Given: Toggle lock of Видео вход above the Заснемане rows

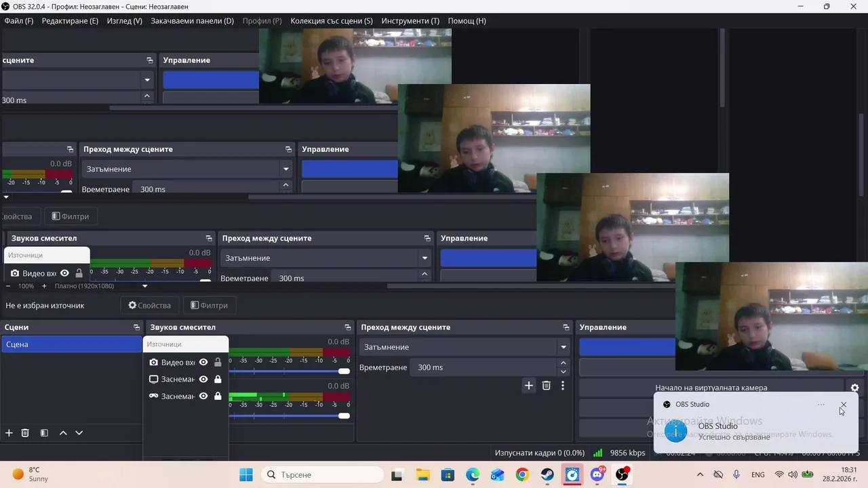Looking at the screenshot, I should tap(218, 363).
